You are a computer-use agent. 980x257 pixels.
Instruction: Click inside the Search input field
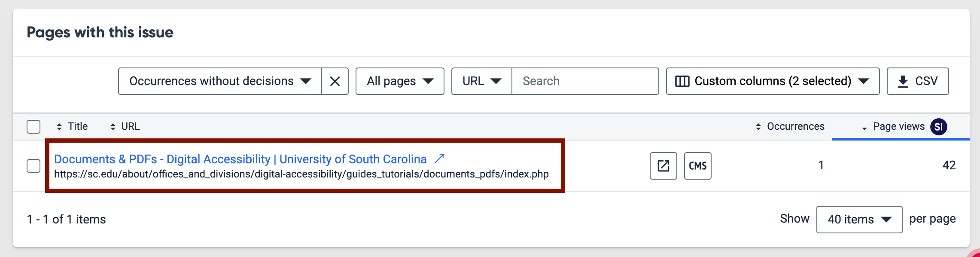(x=585, y=81)
